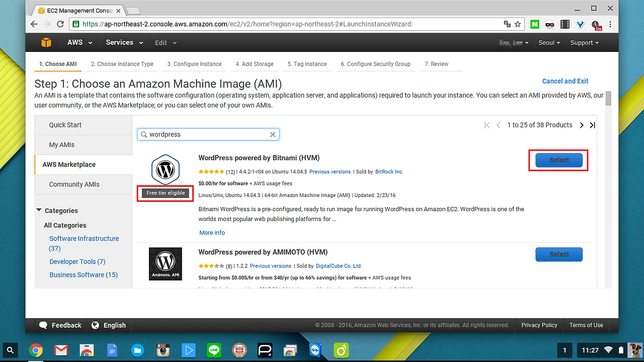
Task: Open the green Naver extension icon
Action: [534, 24]
